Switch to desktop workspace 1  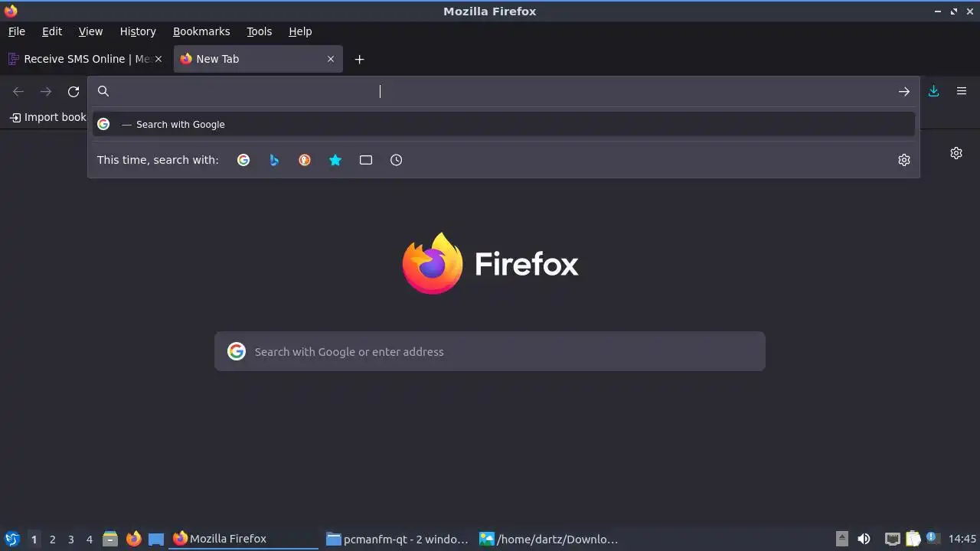point(34,539)
